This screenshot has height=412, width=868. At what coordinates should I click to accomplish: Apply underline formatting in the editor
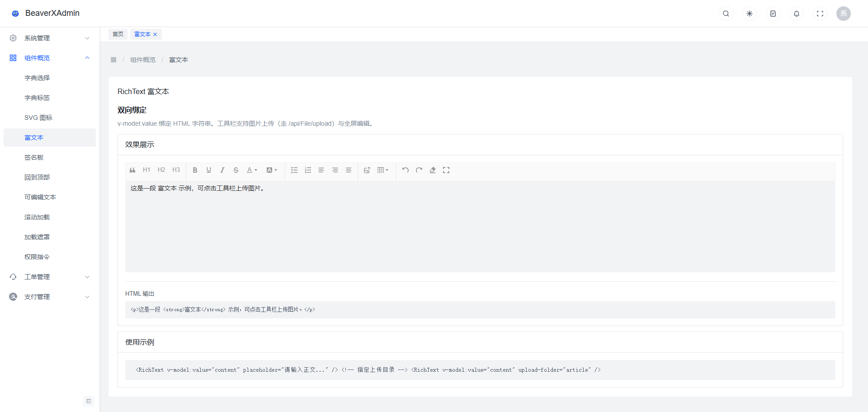[209, 170]
